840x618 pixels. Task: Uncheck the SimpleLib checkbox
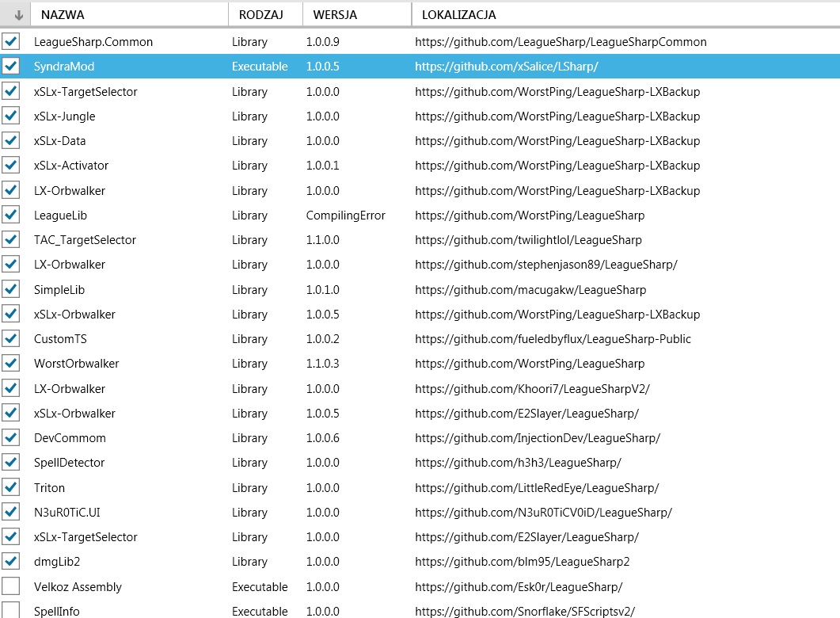point(11,289)
